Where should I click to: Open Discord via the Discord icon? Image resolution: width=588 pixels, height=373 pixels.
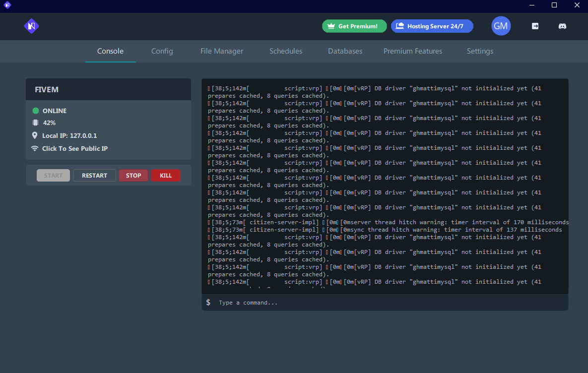pyautogui.click(x=562, y=26)
